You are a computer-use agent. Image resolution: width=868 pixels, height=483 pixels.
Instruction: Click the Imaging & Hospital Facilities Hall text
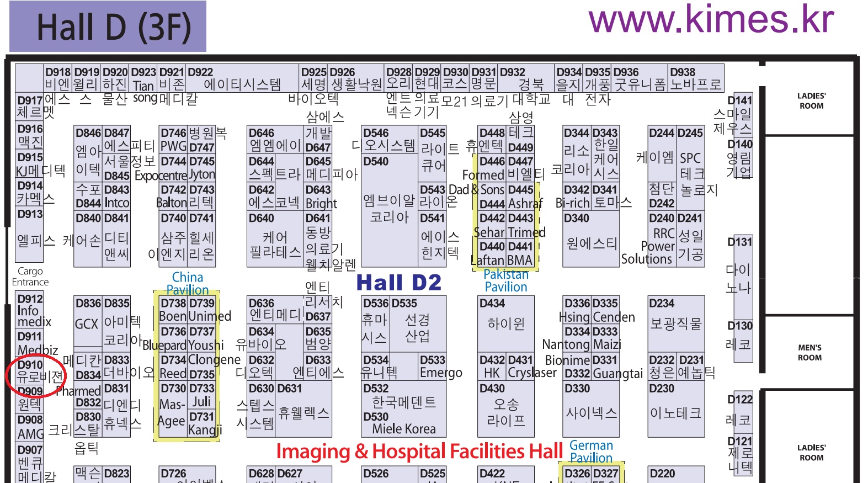[419, 451]
